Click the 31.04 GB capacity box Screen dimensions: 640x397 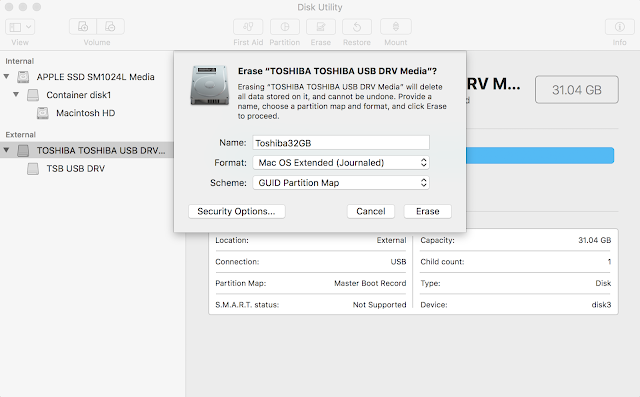pyautogui.click(x=577, y=89)
